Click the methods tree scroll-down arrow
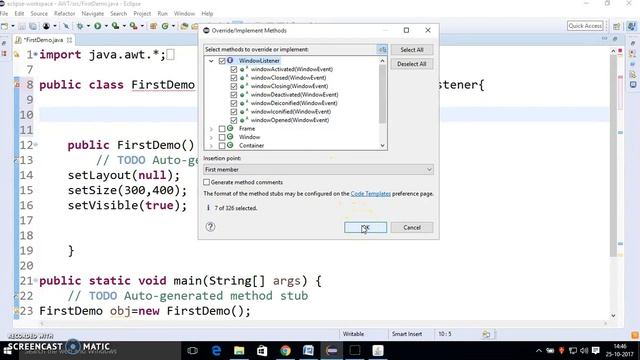Viewport: 640px width, 360px height. click(382, 145)
